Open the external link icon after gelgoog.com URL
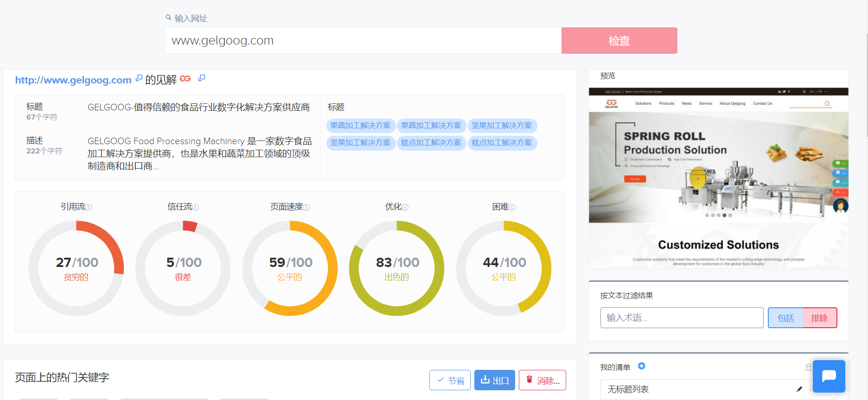Viewport: 868px width, 400px height. [139, 78]
